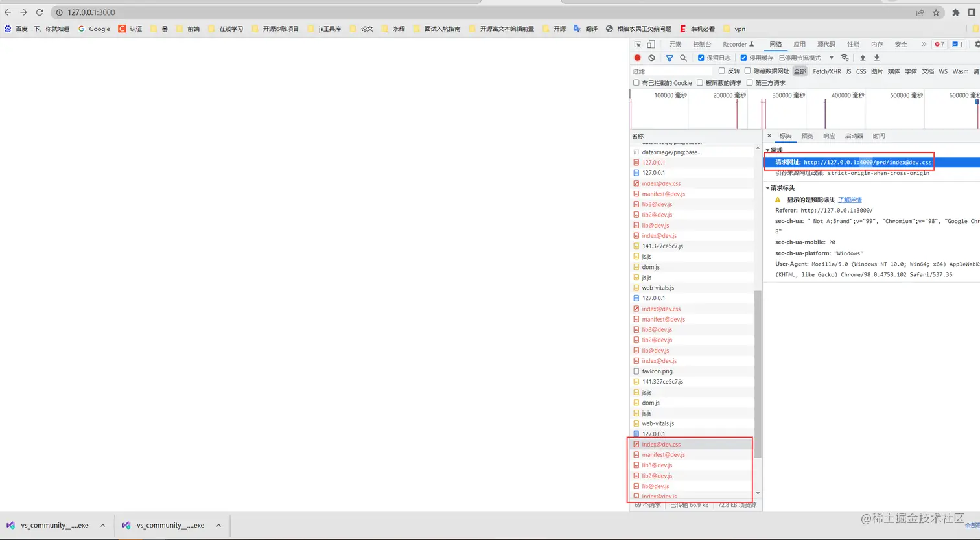Switch to the 元素 tab
The width and height of the screenshot is (980, 540).
pyautogui.click(x=675, y=45)
